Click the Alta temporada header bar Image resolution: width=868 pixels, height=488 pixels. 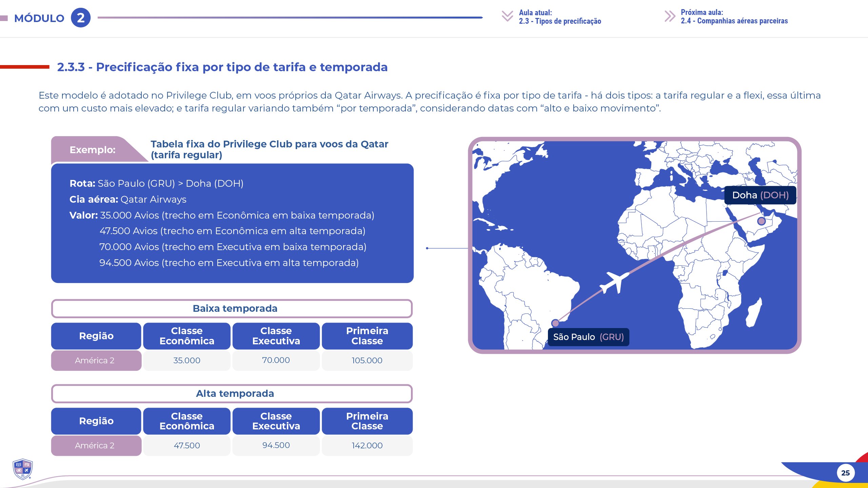(232, 393)
